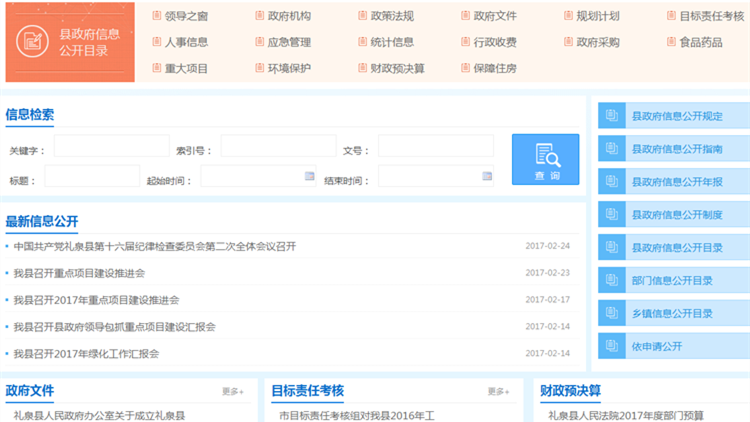Focus the 标题 input box
The image size is (750, 422).
(91, 177)
